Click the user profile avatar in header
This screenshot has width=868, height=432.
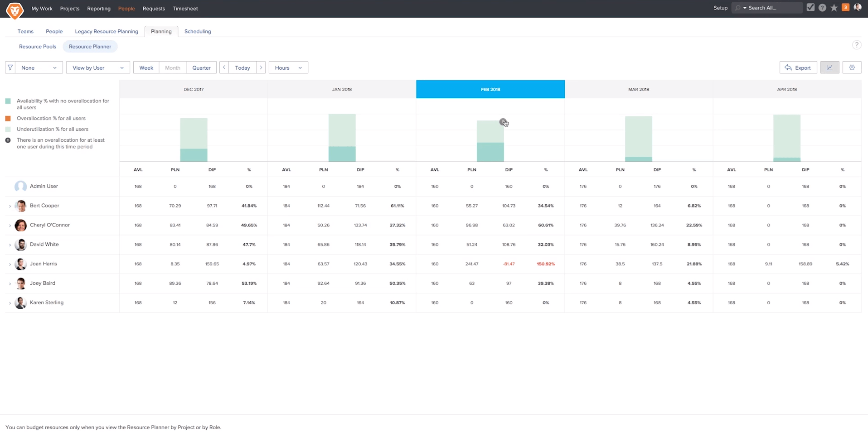[x=858, y=8]
